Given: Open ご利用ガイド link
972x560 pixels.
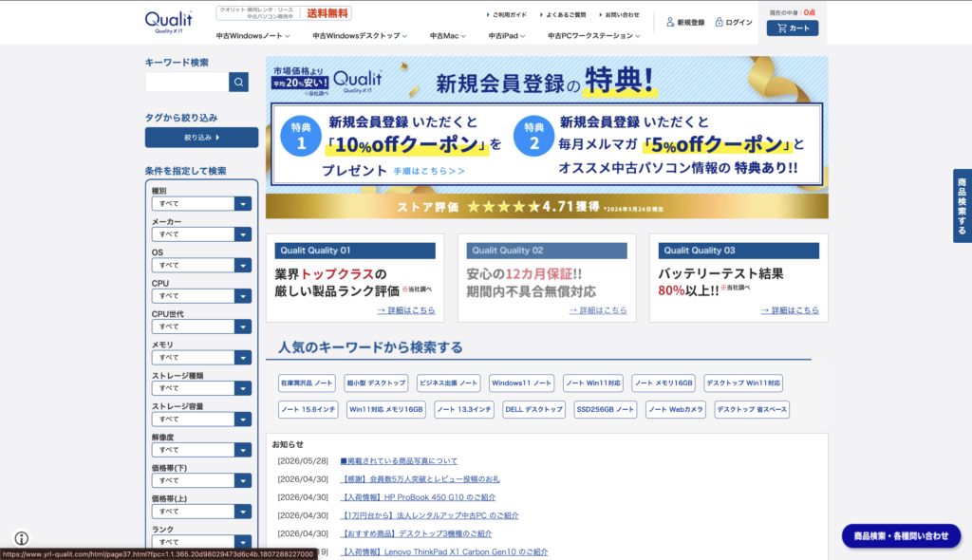Looking at the screenshot, I should point(507,15).
